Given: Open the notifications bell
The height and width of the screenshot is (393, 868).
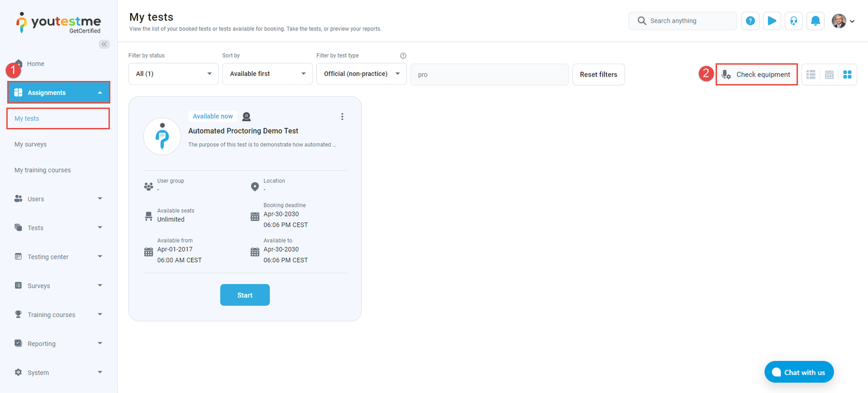Looking at the screenshot, I should (x=815, y=21).
